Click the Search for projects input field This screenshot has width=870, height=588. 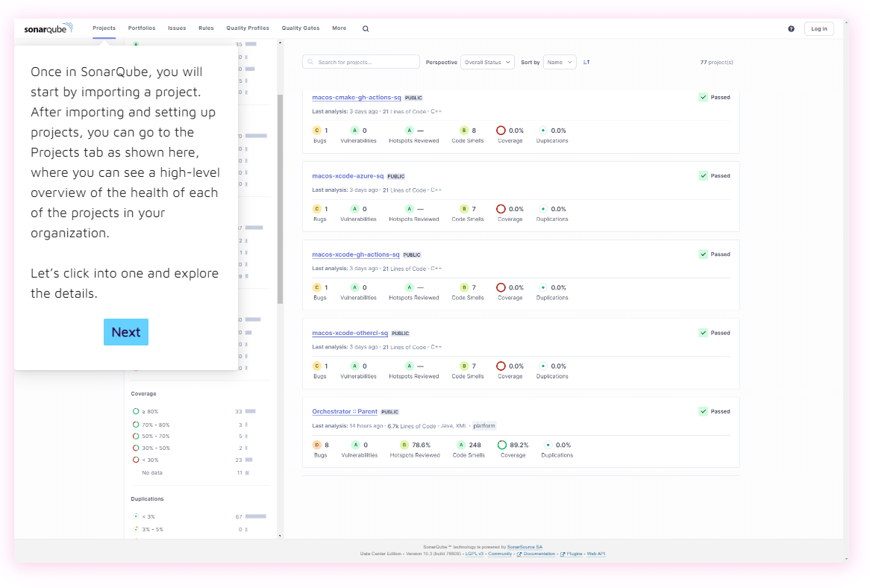[360, 62]
